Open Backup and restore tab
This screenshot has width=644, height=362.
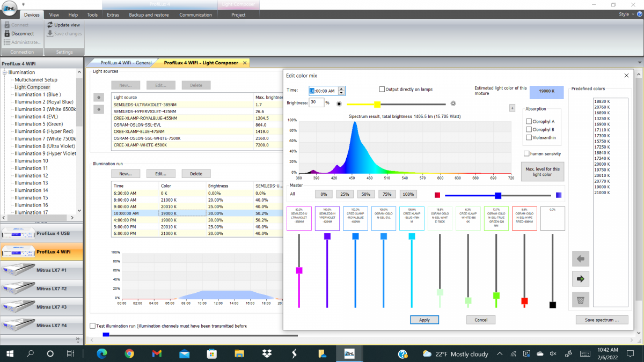(x=149, y=14)
